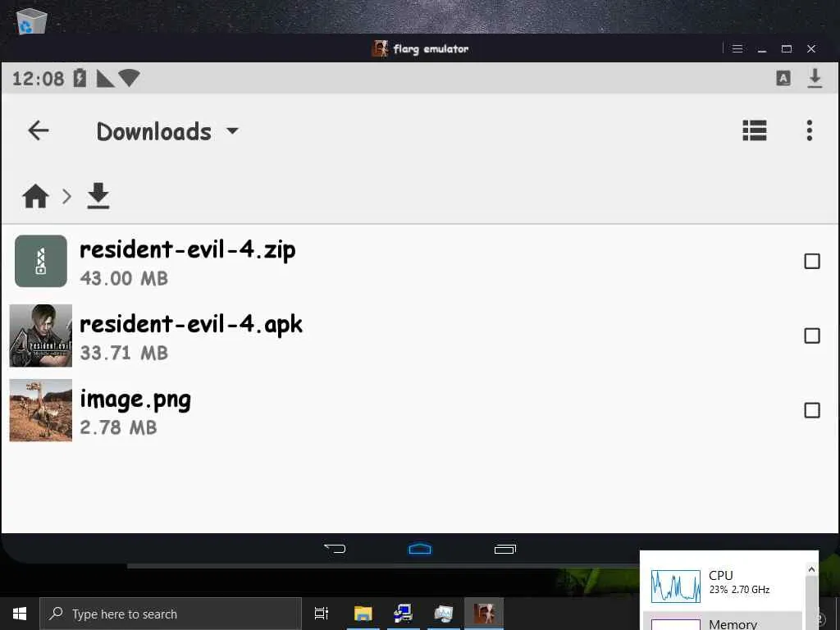Click the 12:08 clock in status bar

point(38,79)
